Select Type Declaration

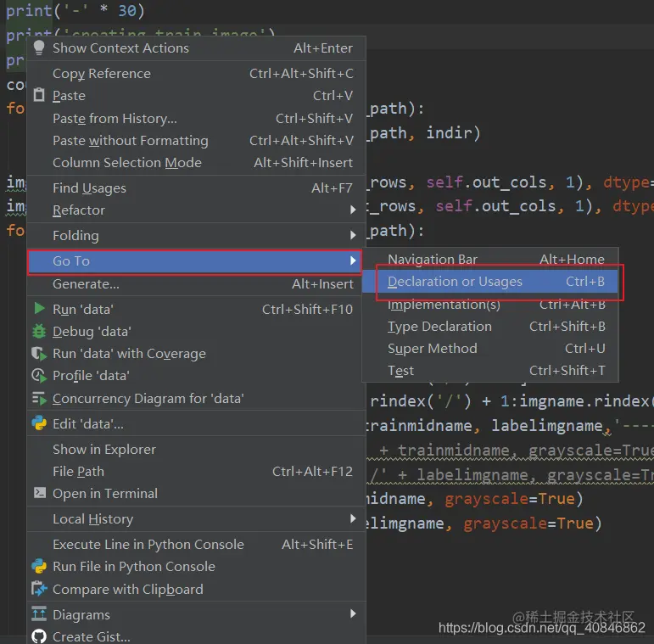pos(490,326)
